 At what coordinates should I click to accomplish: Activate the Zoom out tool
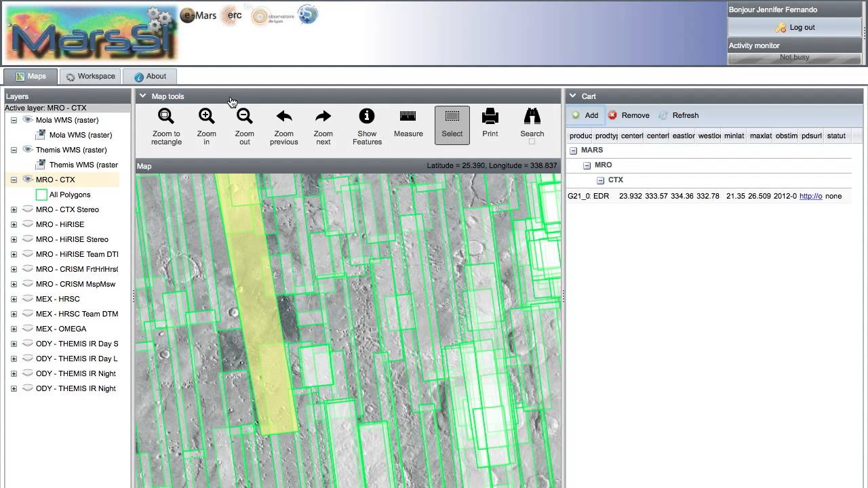point(245,126)
